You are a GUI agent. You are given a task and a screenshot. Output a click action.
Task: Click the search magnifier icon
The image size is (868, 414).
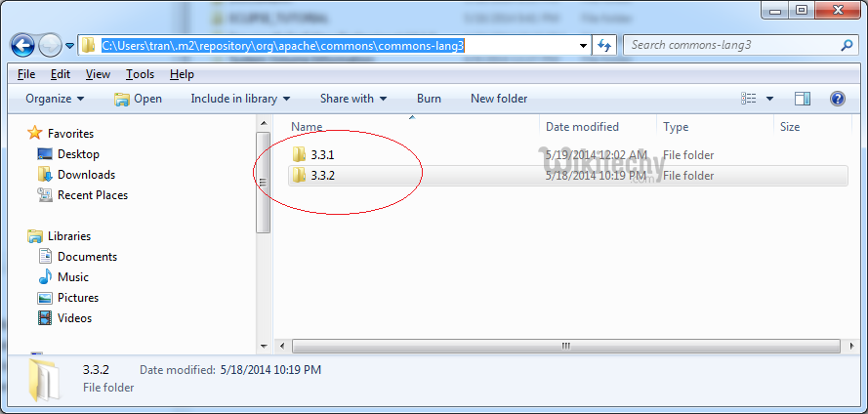(847, 45)
